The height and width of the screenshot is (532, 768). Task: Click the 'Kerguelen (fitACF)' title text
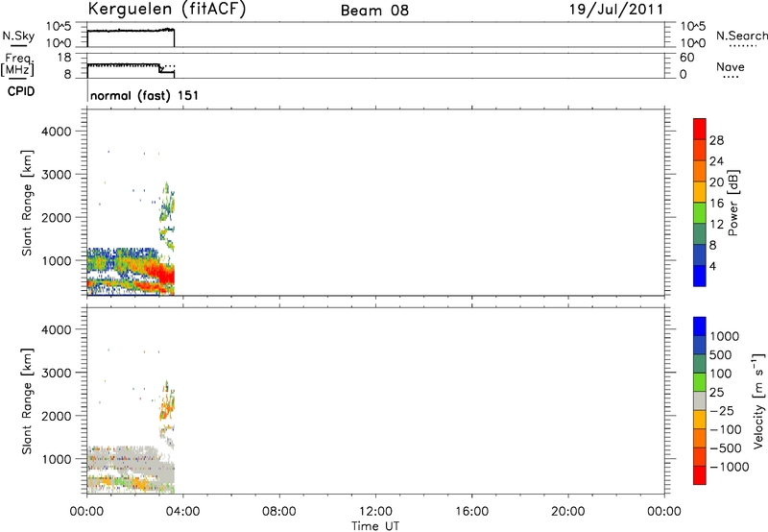click(167, 9)
